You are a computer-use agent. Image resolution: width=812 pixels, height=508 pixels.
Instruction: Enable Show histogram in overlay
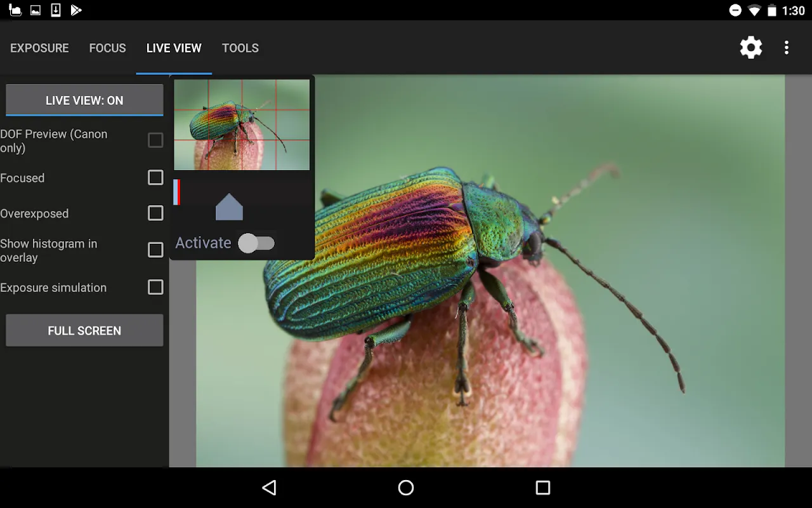coord(155,250)
